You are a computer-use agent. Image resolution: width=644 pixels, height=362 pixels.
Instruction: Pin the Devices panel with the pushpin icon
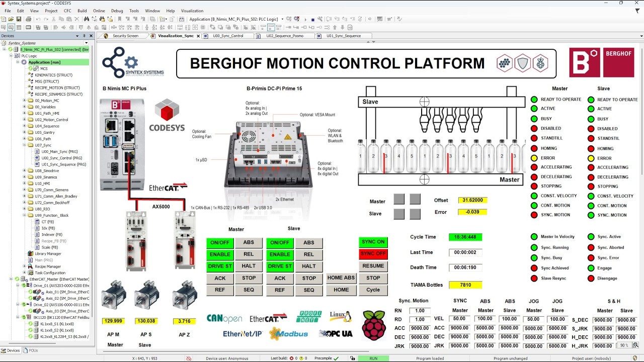[x=84, y=36]
